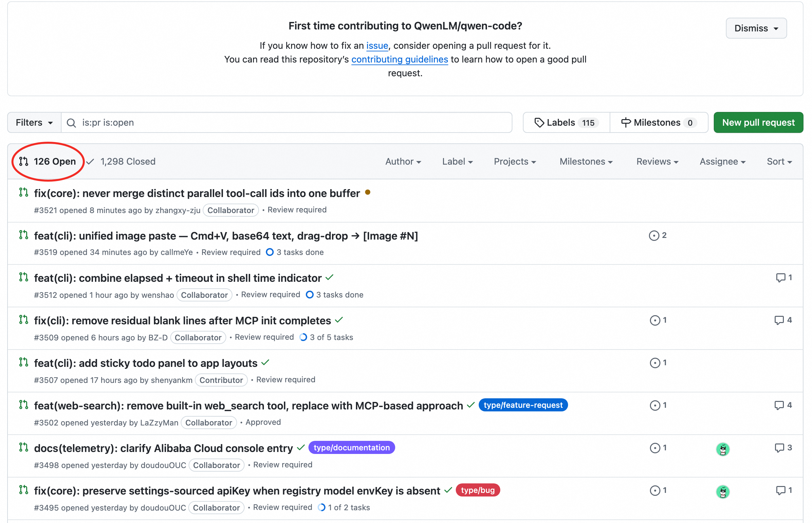Screen dimensions: 812x523
Task: Open the Reviews dropdown
Action: 657,161
